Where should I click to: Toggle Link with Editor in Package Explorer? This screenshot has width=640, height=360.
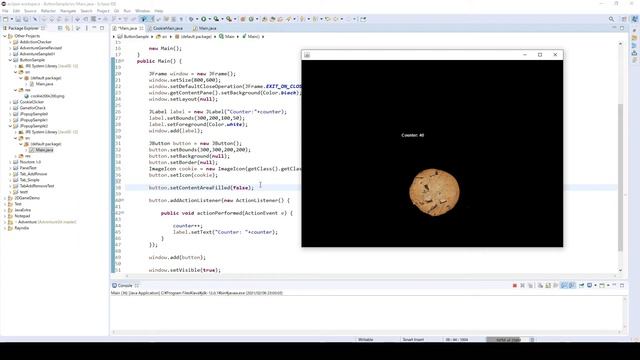pyautogui.click(x=68, y=28)
